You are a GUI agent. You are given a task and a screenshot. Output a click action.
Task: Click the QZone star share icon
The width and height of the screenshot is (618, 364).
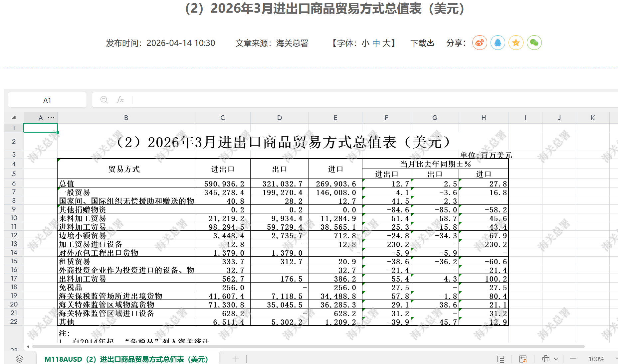pyautogui.click(x=516, y=43)
